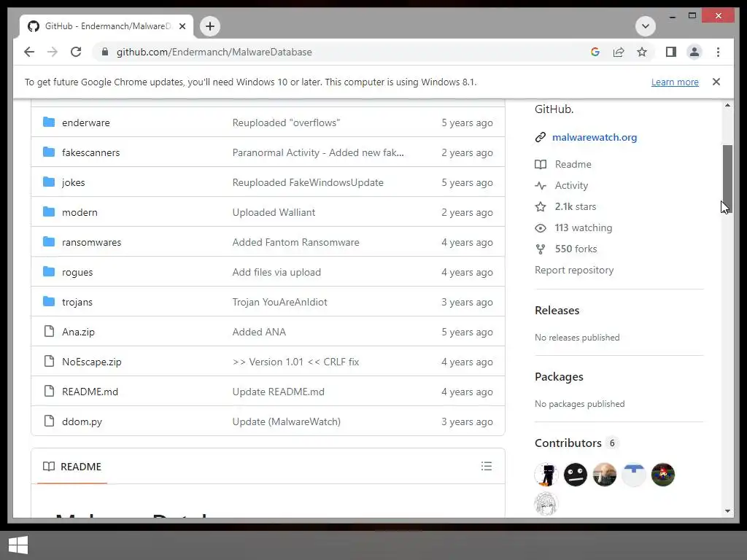Viewport: 747px width, 560px height.
Task: Click the share page icon in address bar
Action: [x=619, y=52]
